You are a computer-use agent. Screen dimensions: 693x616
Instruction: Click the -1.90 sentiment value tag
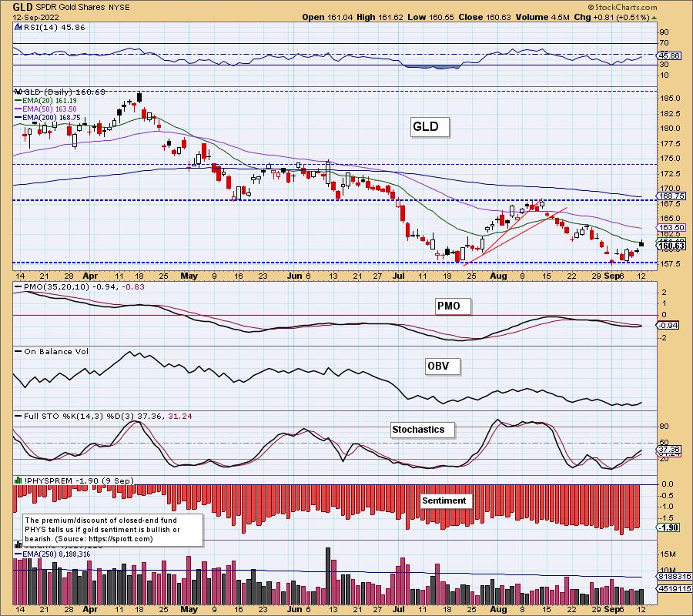click(668, 527)
